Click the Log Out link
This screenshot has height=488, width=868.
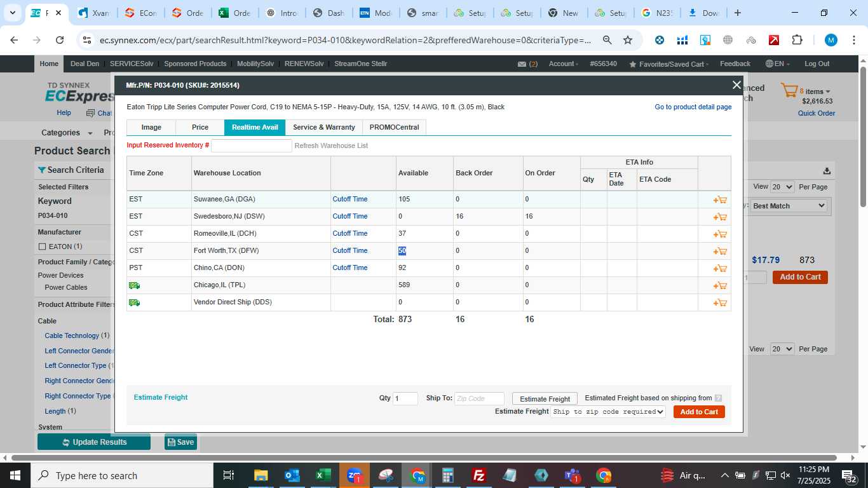[x=817, y=64]
